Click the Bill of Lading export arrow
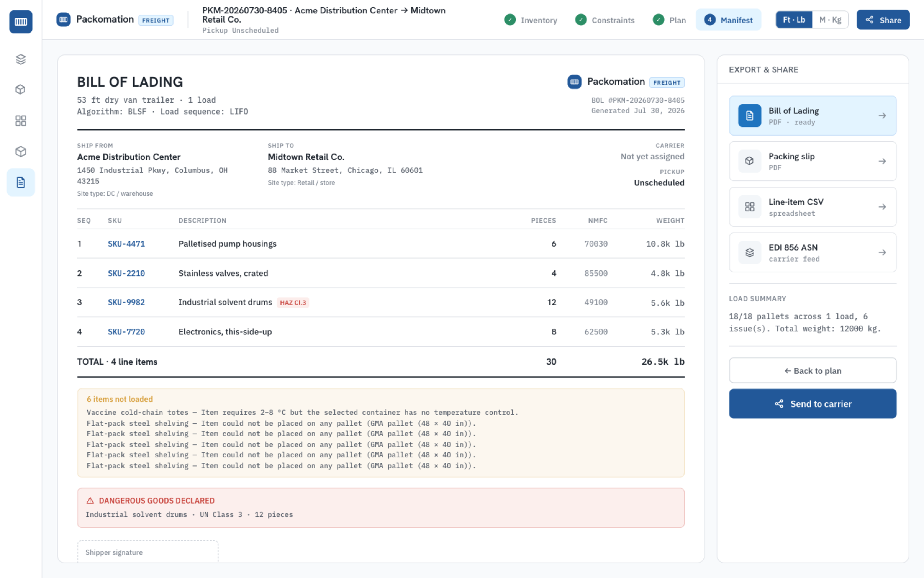Image resolution: width=924 pixels, height=578 pixels. tap(882, 116)
